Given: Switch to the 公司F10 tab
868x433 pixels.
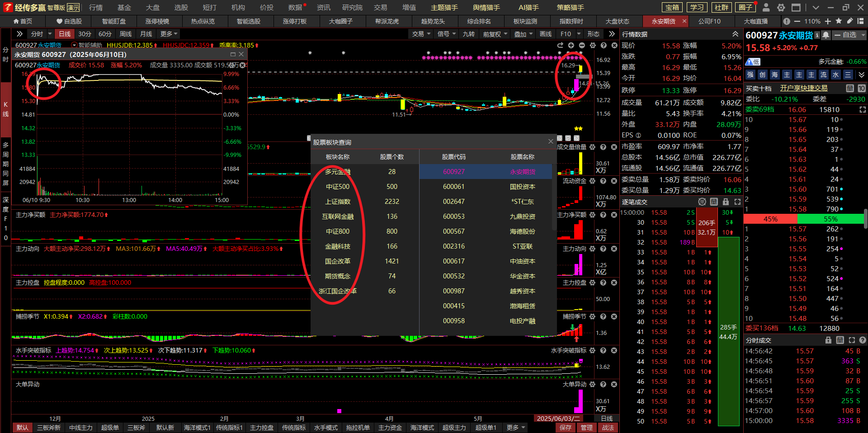Looking at the screenshot, I should (x=709, y=21).
